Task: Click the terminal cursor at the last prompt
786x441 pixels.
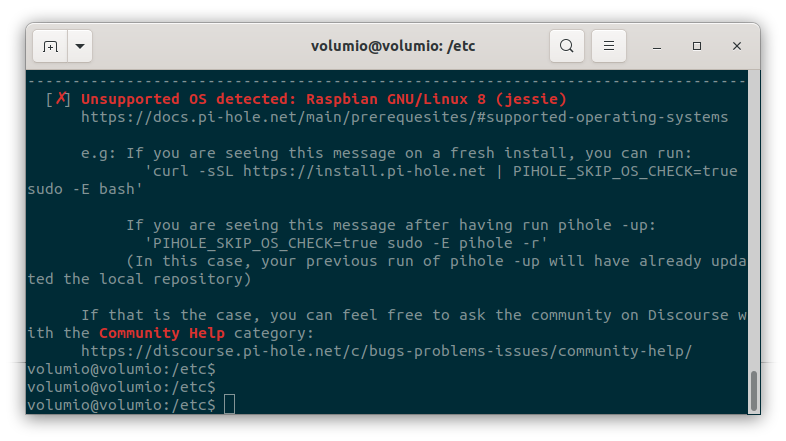Action: [229, 404]
